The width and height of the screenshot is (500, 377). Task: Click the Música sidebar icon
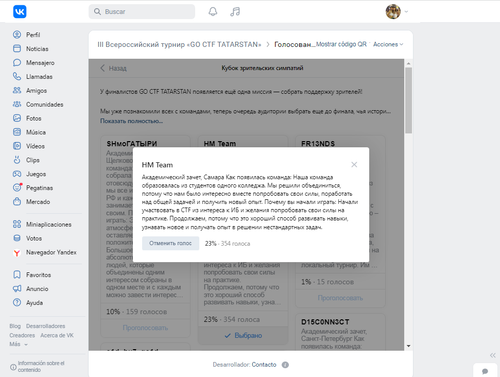17,132
